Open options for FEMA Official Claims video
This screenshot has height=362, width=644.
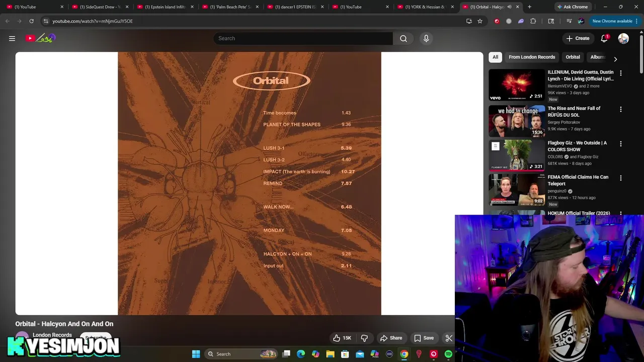620,178
